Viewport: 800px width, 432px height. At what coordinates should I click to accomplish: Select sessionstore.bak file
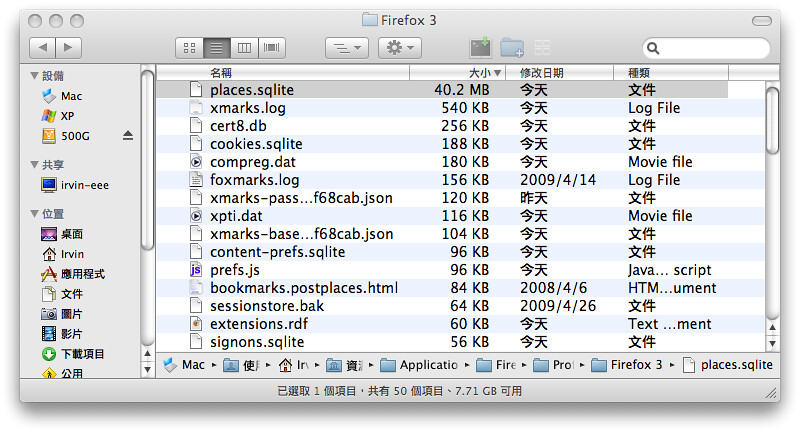click(267, 306)
